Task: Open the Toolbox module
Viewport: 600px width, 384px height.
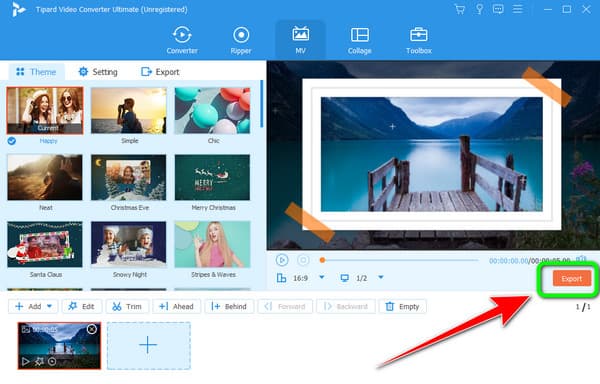Action: click(x=419, y=40)
